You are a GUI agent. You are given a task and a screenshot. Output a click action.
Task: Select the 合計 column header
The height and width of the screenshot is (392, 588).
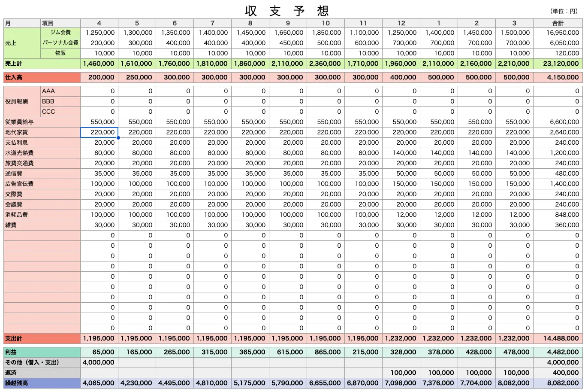tap(558, 23)
